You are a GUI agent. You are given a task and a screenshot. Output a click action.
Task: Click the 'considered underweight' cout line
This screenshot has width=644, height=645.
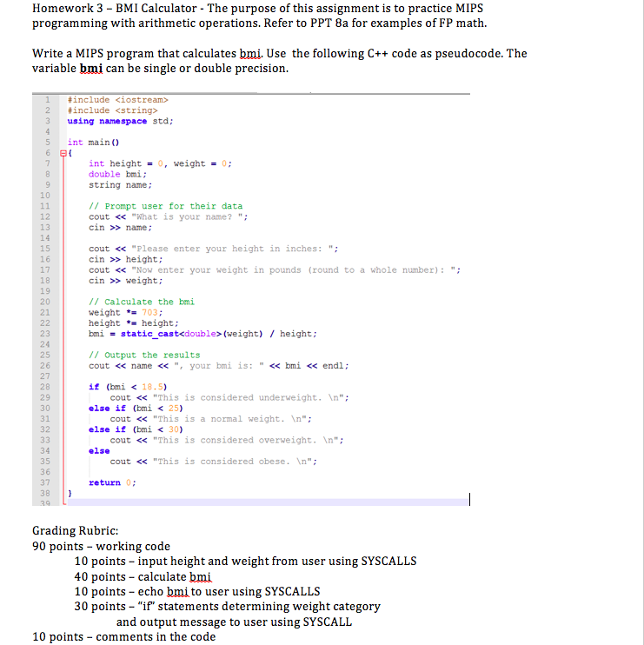point(229,398)
